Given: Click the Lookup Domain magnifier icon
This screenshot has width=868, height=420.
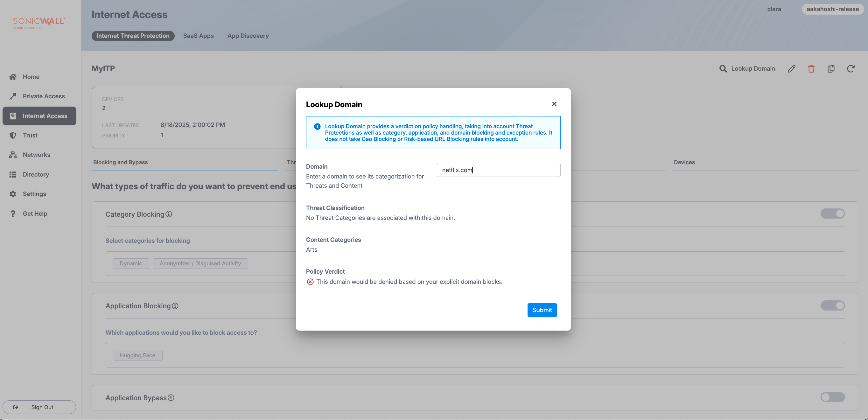Looking at the screenshot, I should 723,69.
